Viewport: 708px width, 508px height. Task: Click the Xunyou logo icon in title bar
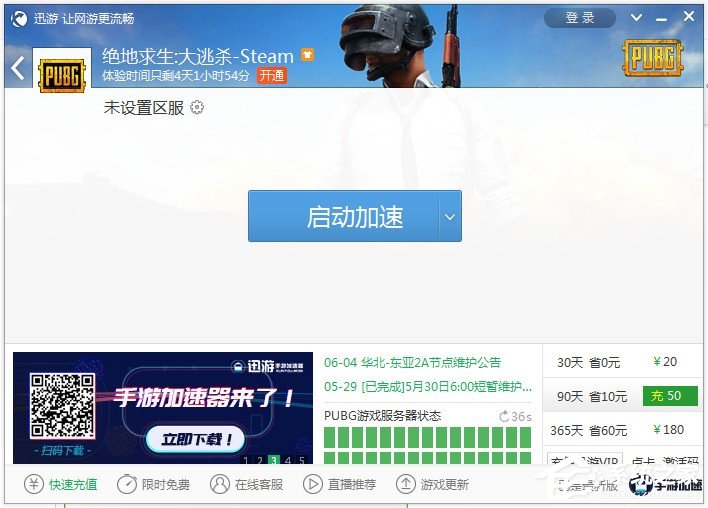coord(19,19)
